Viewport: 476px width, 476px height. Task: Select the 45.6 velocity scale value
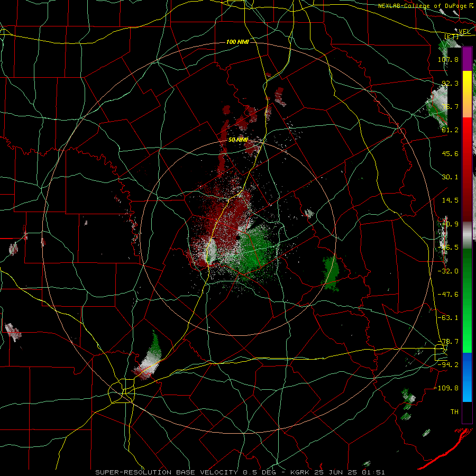tap(450, 153)
